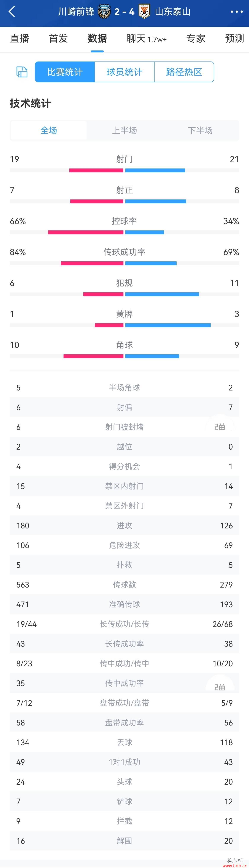Open the three-dot more options menu
The width and height of the screenshot is (249, 868).
[x=236, y=12]
